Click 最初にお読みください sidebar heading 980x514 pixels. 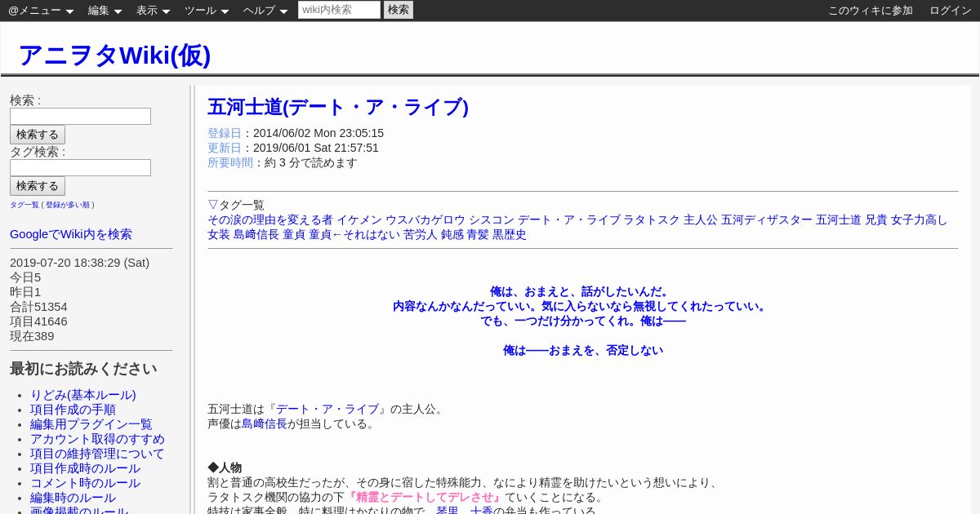click(x=83, y=369)
